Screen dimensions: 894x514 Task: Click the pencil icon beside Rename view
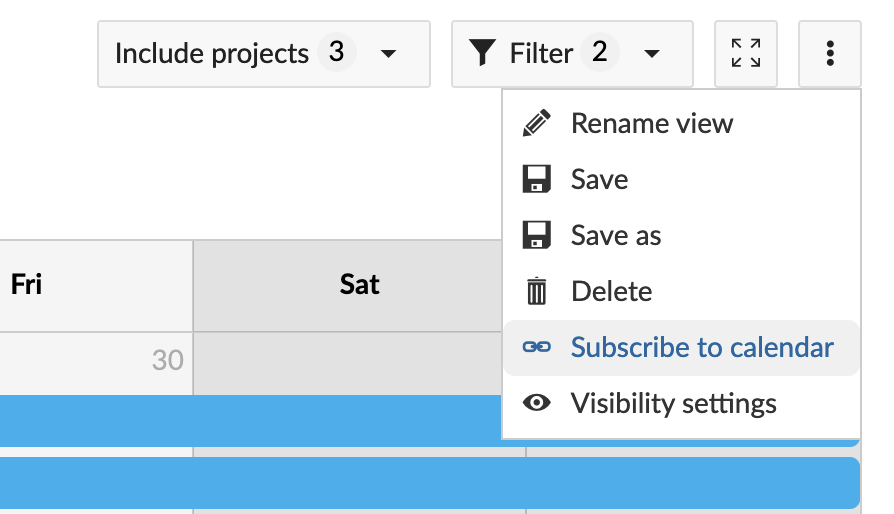click(x=537, y=124)
